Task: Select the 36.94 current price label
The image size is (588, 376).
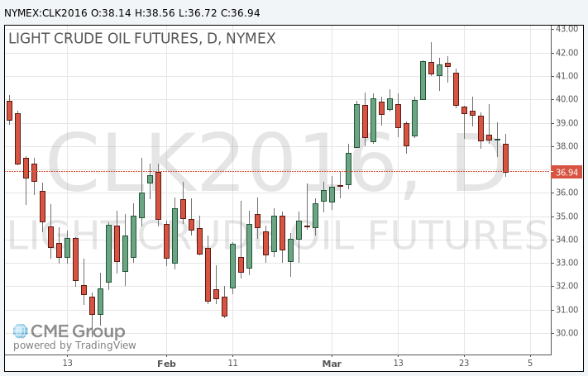Action: pyautogui.click(x=566, y=172)
